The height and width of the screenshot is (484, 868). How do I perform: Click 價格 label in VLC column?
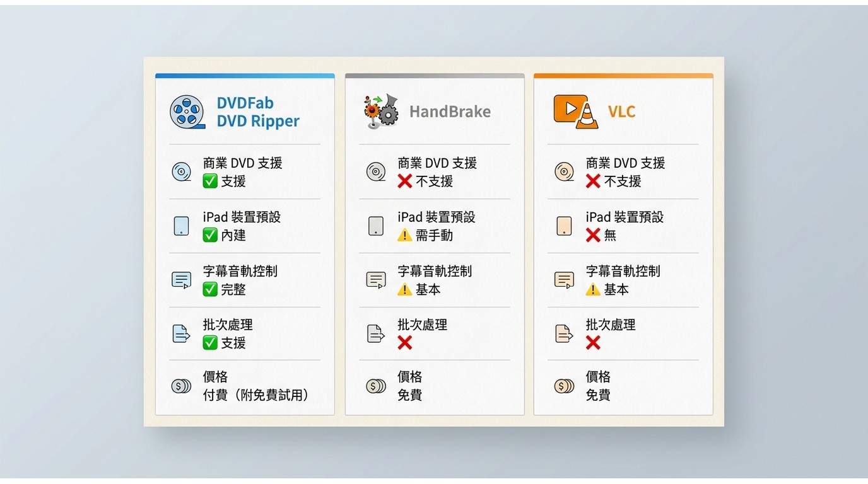click(598, 377)
